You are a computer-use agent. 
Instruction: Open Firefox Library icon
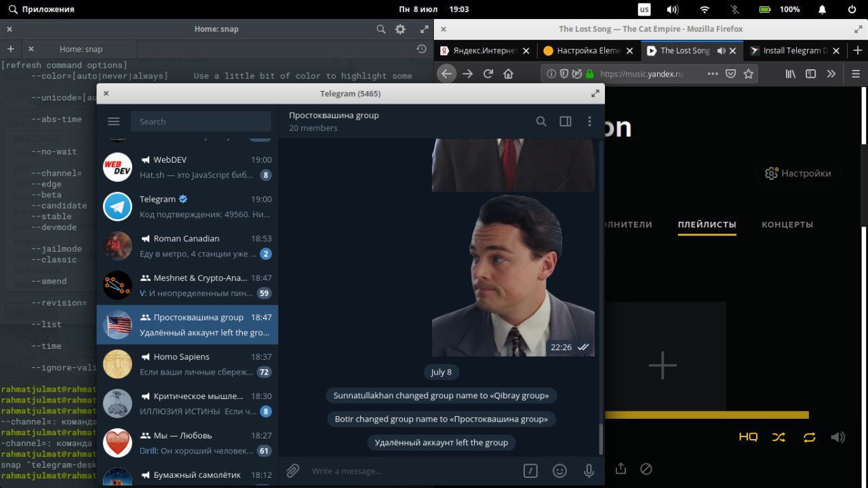[791, 74]
